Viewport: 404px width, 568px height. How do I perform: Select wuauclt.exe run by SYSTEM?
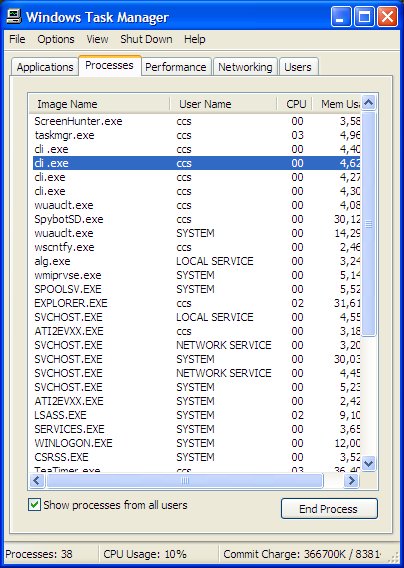click(196, 233)
